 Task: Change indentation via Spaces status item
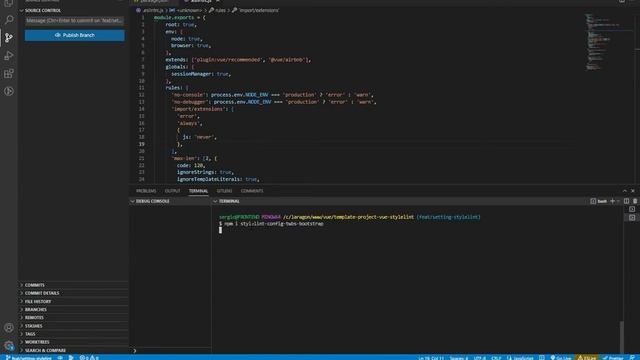click(459, 358)
